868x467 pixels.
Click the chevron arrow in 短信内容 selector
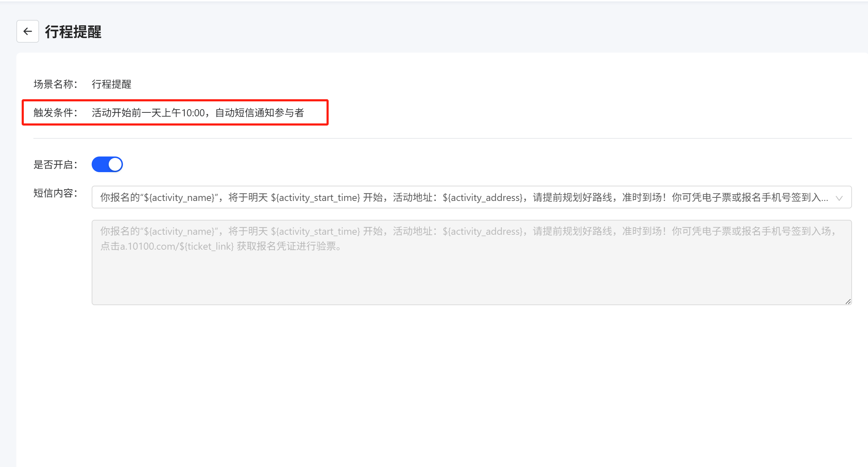[x=839, y=198]
